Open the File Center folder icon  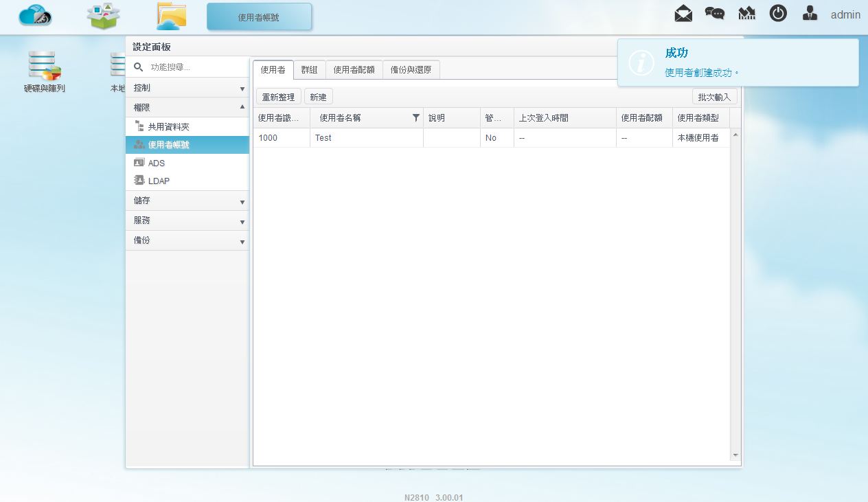171,16
